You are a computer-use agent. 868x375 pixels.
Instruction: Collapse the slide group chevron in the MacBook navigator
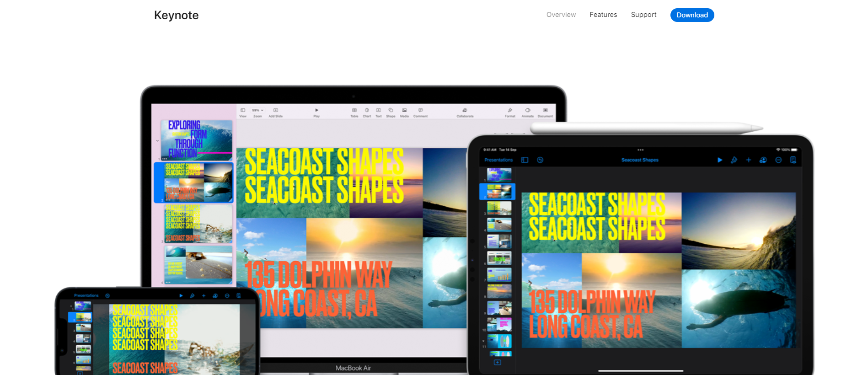click(x=157, y=141)
